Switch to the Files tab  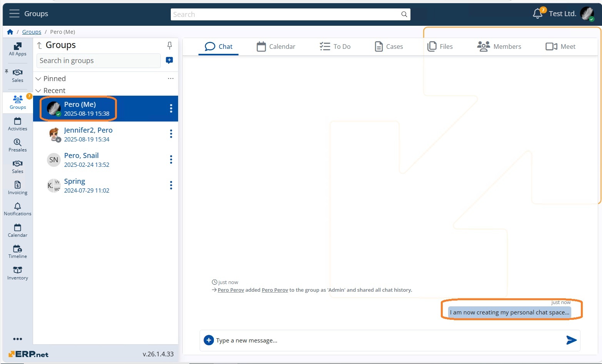point(440,47)
